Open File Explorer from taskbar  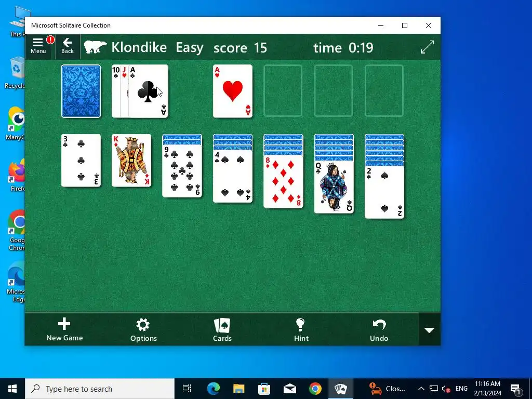pyautogui.click(x=239, y=389)
